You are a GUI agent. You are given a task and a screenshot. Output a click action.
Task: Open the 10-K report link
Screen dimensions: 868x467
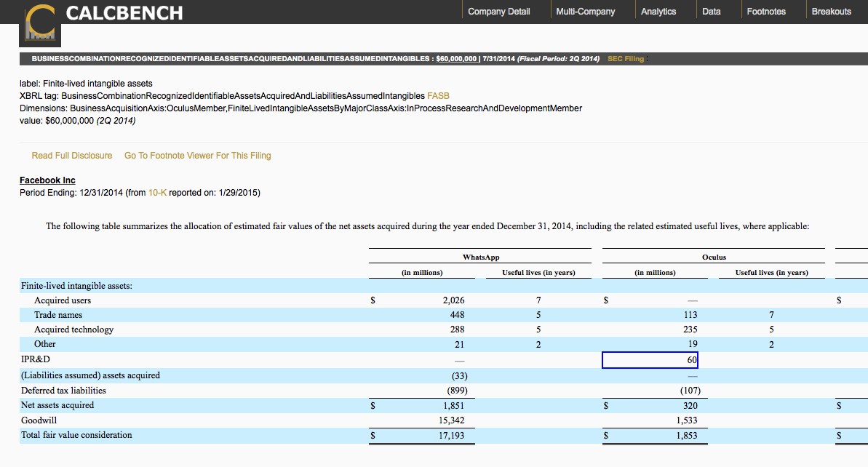click(157, 193)
